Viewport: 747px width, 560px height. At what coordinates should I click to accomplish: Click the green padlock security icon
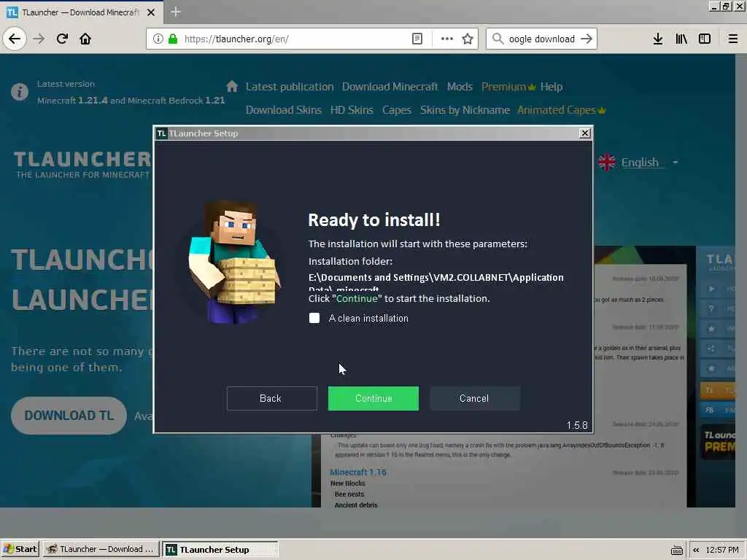(173, 39)
